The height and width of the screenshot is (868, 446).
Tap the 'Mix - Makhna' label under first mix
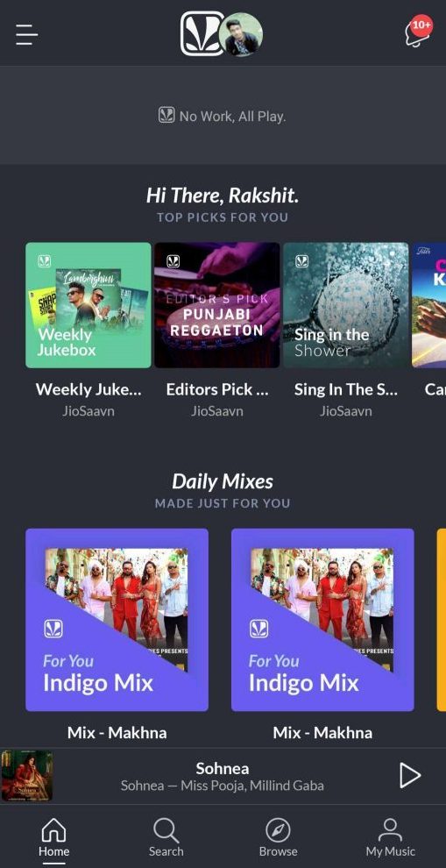coord(117,732)
